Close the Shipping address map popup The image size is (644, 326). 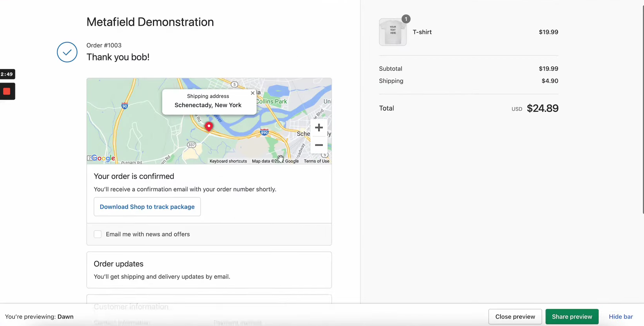[x=253, y=93]
